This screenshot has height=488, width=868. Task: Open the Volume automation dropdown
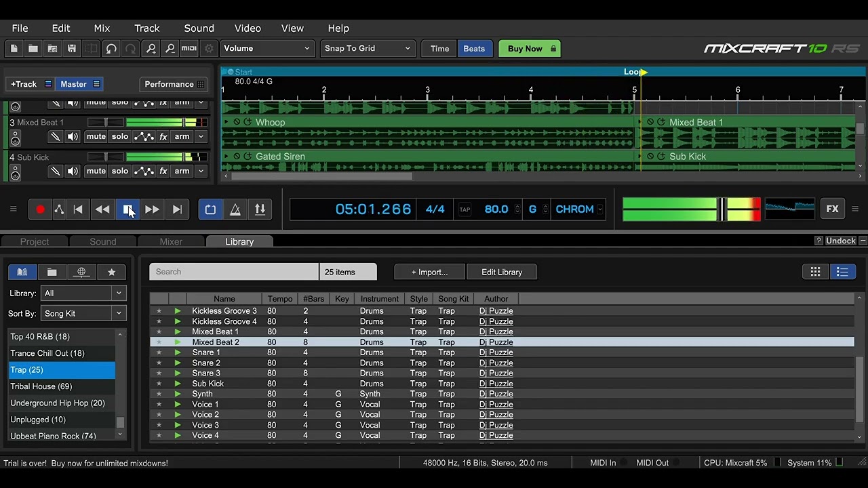[267, 48]
